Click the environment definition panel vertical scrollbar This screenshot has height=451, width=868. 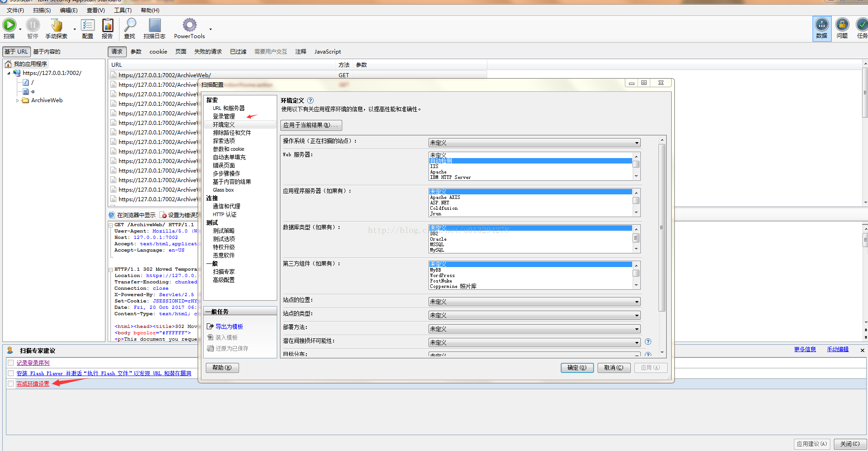pyautogui.click(x=662, y=227)
